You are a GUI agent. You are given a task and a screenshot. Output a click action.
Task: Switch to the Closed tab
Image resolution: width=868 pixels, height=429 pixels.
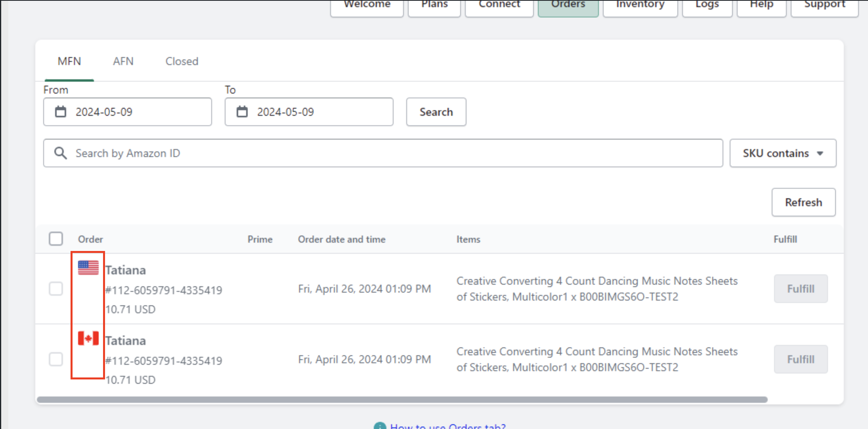pyautogui.click(x=182, y=61)
